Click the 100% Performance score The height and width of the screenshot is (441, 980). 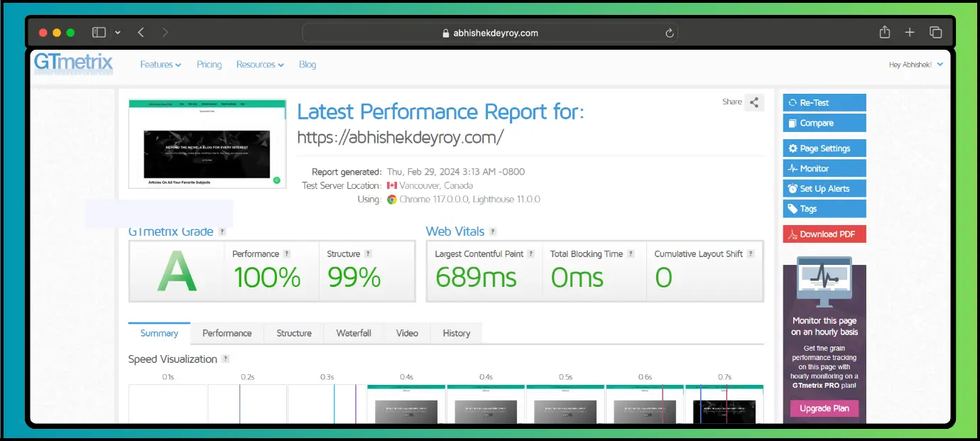tap(267, 278)
